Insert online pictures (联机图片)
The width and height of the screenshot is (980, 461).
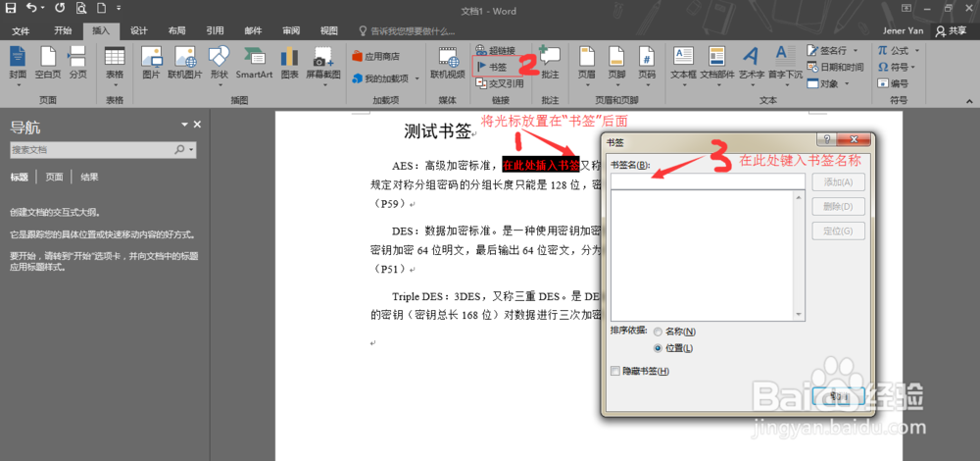[x=185, y=65]
